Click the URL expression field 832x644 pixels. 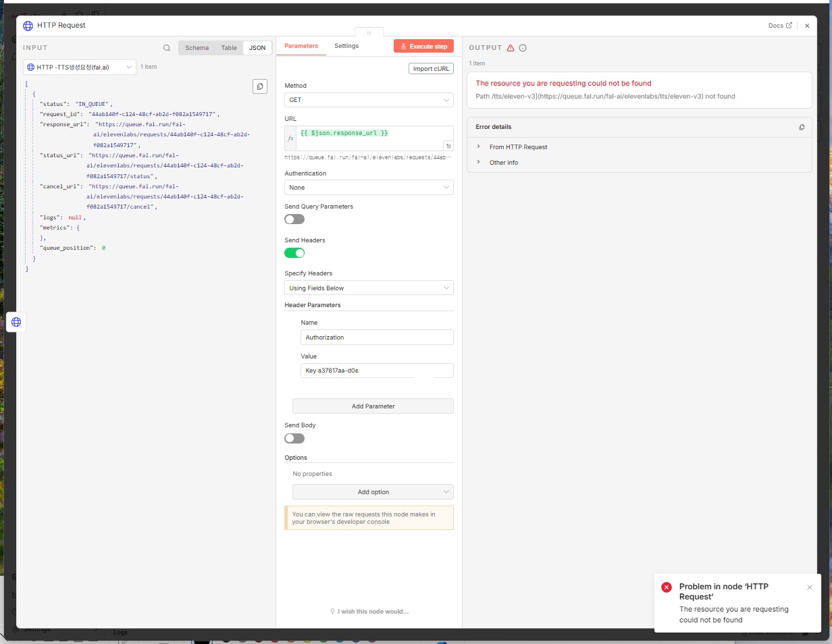(375, 138)
